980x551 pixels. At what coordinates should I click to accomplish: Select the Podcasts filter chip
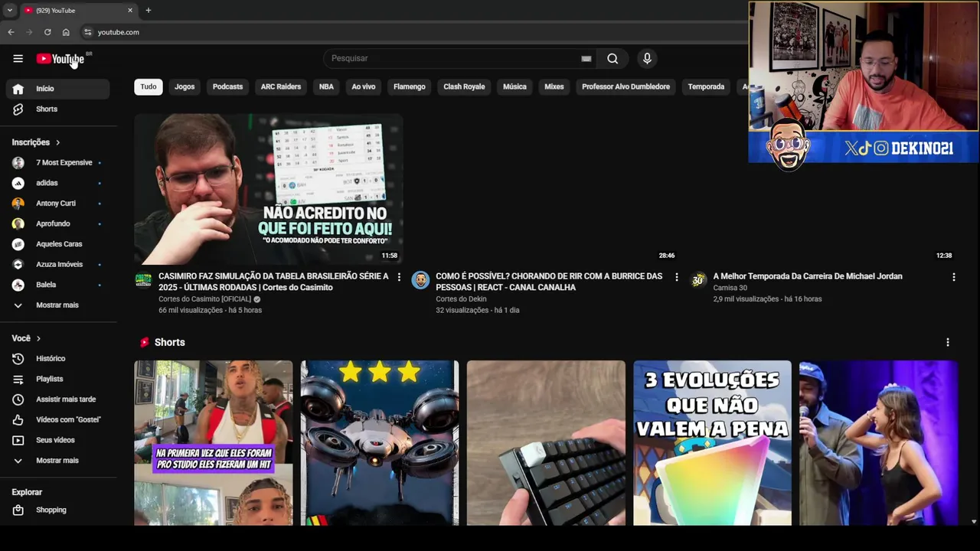click(227, 86)
